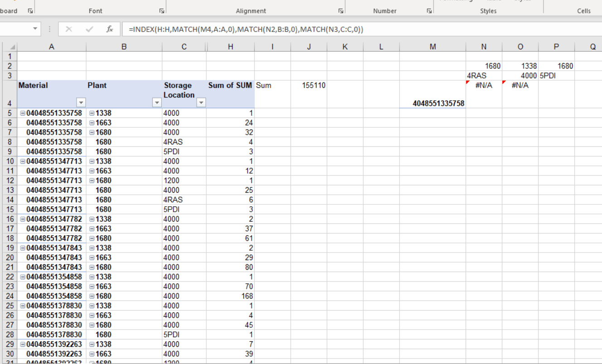602x364 pixels.
Task: Collapse material 04048551392263 group in row 29
Action: coord(23,345)
